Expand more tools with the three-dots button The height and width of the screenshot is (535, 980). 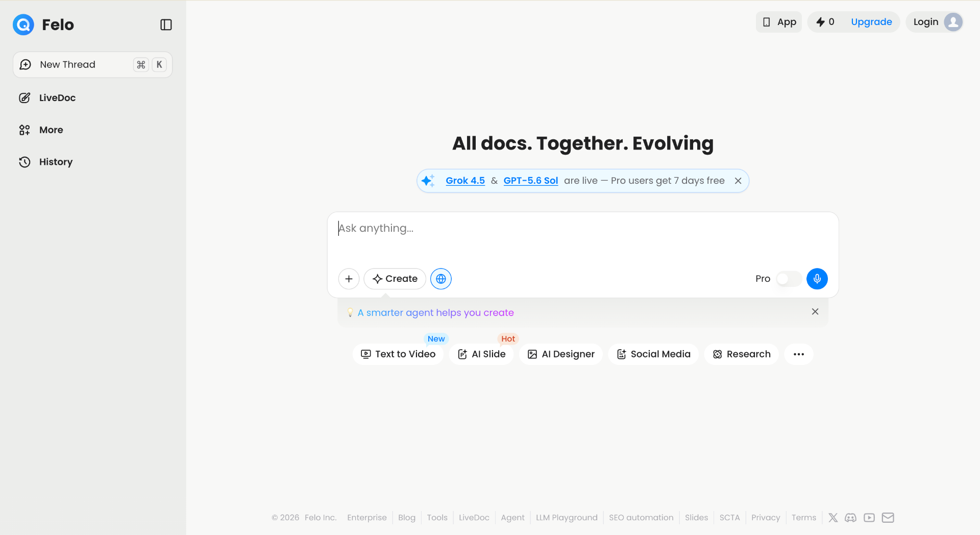click(799, 354)
